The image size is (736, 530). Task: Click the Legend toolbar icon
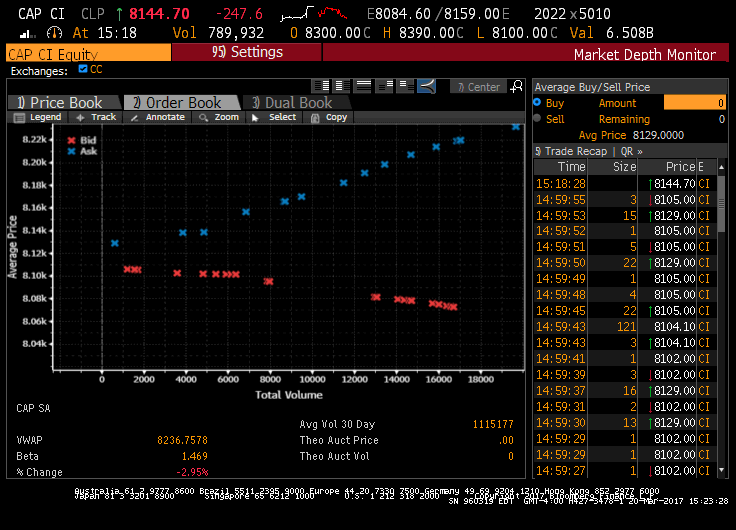click(19, 117)
